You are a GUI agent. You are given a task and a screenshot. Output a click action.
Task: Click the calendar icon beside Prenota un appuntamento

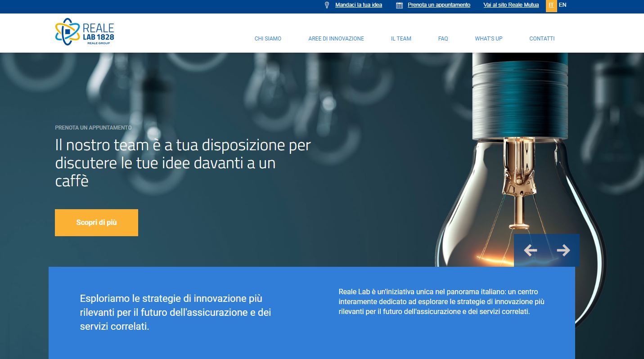pyautogui.click(x=399, y=5)
